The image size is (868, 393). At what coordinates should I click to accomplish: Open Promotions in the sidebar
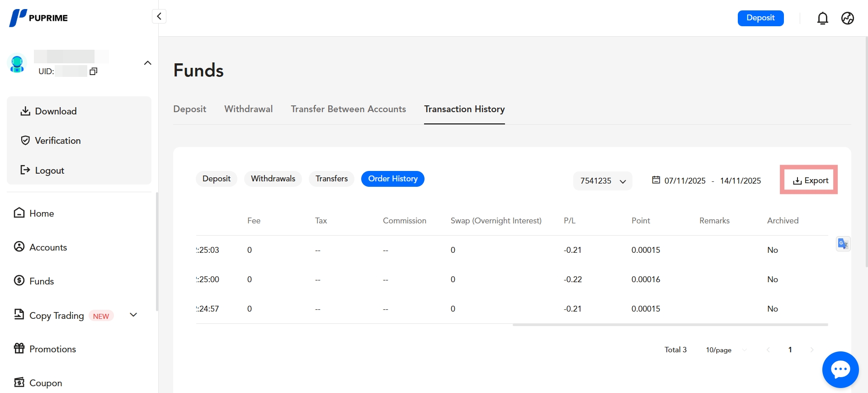(x=52, y=349)
